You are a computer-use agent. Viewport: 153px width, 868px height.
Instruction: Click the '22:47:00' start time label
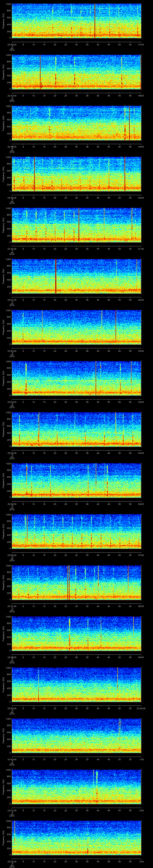[12, 96]
